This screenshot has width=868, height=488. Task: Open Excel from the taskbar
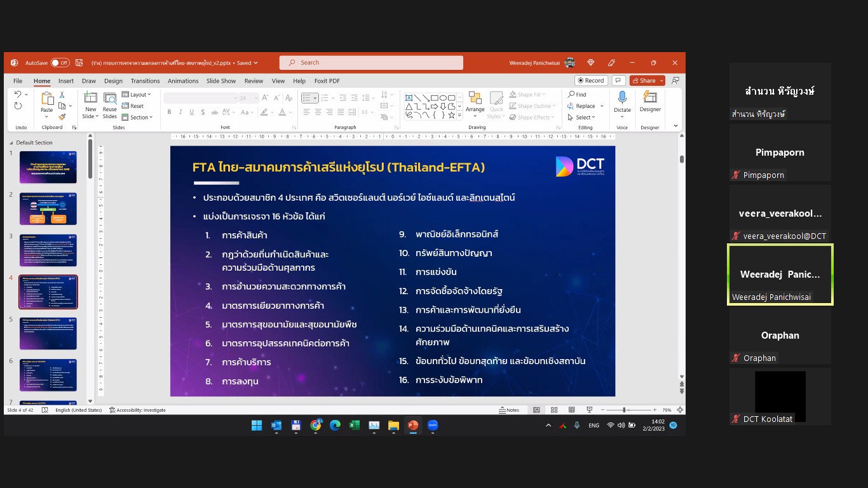[355, 425]
